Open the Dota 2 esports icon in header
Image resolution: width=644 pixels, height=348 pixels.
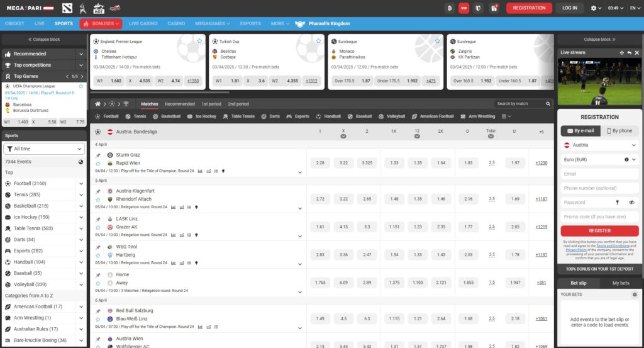point(67,8)
